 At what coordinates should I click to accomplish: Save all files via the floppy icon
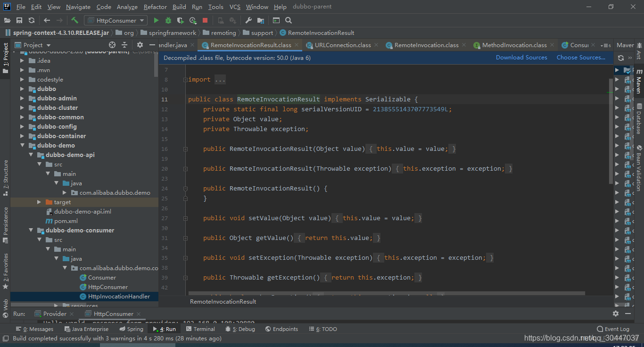(19, 20)
